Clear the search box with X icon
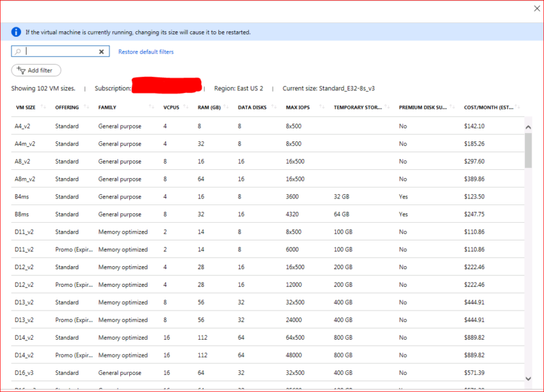The image size is (544, 392). point(101,52)
